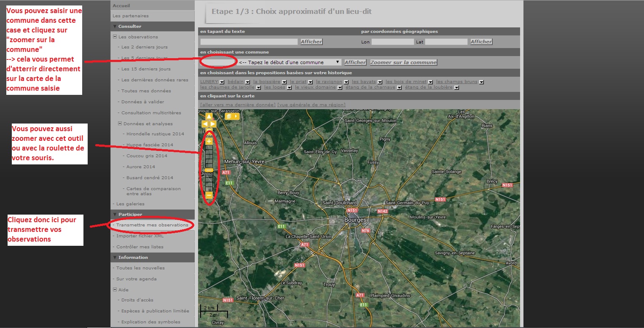
Task: Zoom out with the bottom minus button
Action: click(x=209, y=195)
